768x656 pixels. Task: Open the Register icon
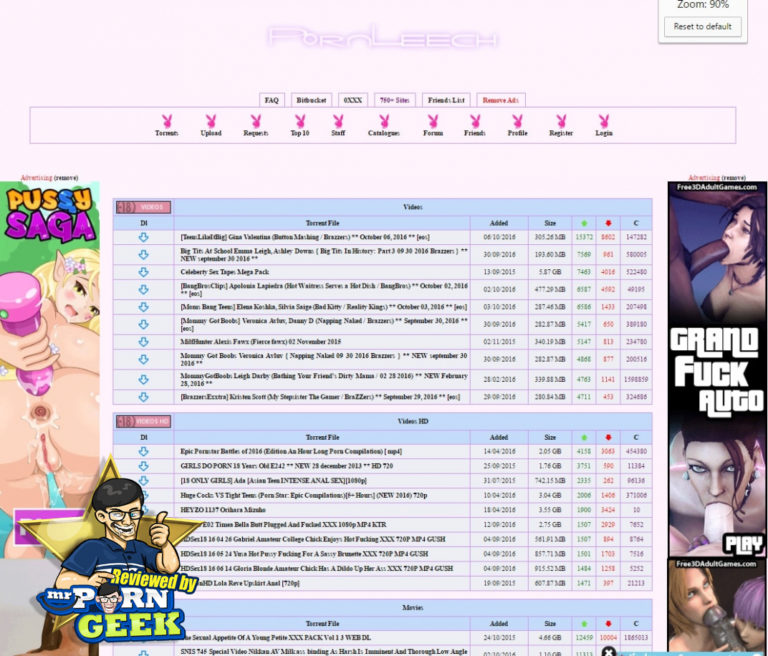561,121
